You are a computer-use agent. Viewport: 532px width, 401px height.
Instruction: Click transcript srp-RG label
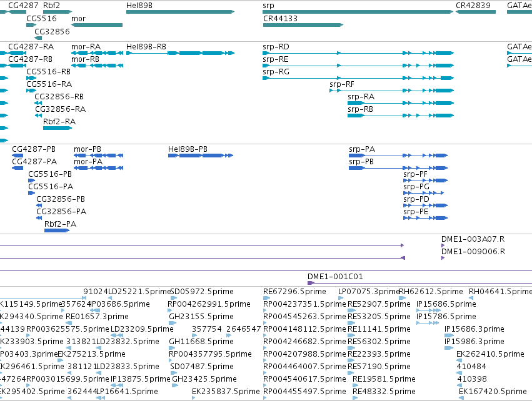pos(276,72)
